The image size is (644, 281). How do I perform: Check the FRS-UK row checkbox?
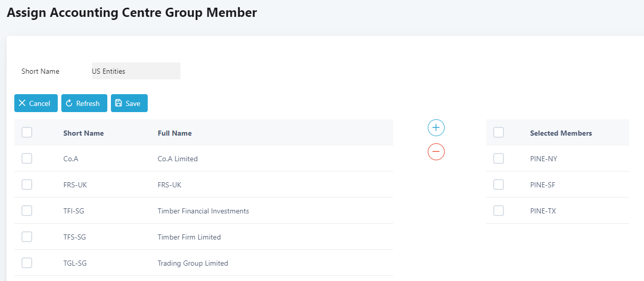[x=27, y=185]
